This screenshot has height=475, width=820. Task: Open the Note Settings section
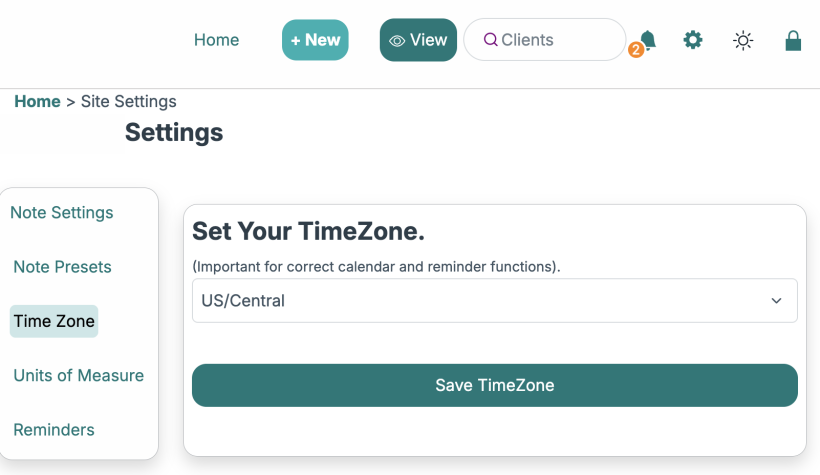62,213
